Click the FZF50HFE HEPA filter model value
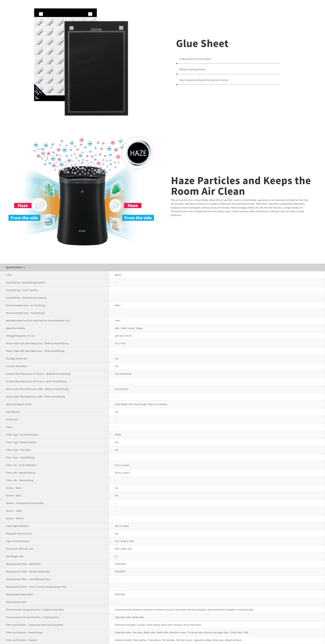The image size is (325, 644). (x=120, y=564)
